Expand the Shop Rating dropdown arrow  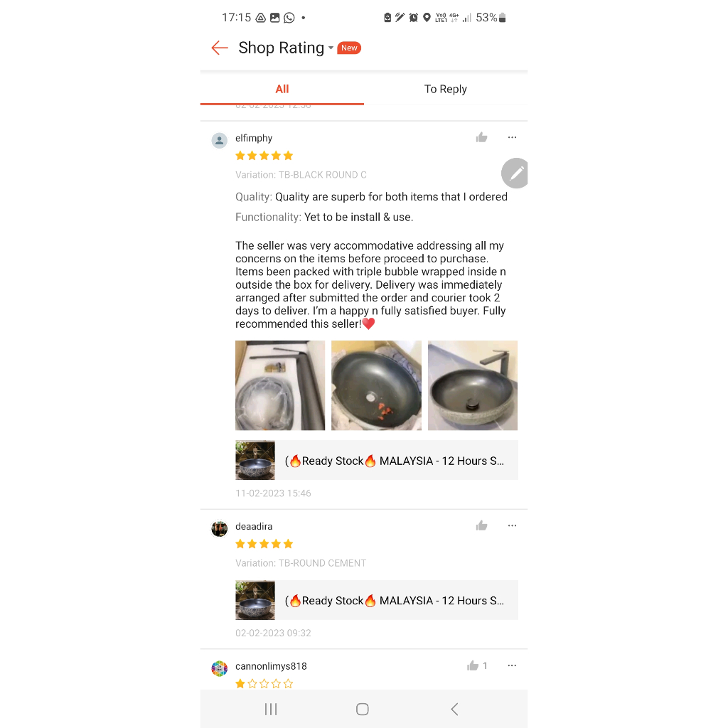pyautogui.click(x=331, y=48)
